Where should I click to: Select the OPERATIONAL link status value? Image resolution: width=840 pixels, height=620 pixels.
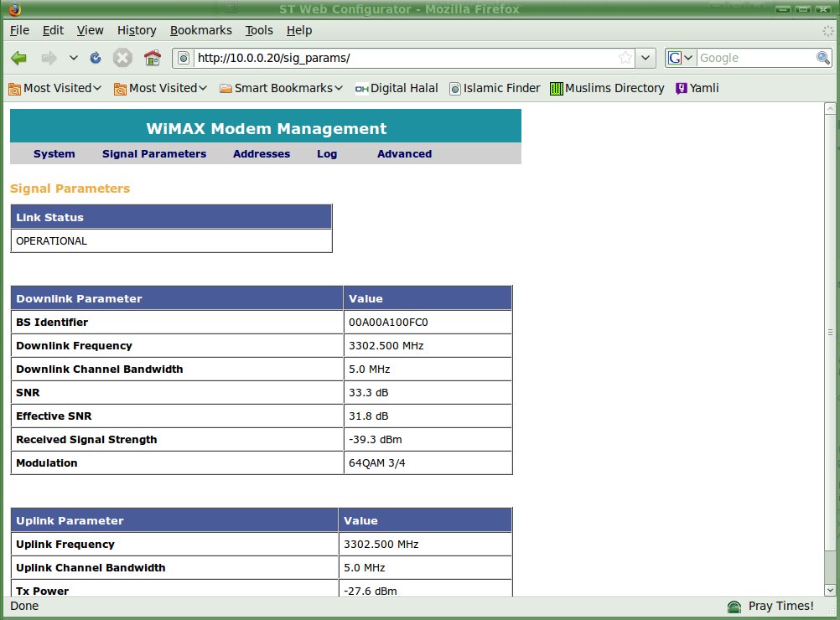tap(51, 241)
